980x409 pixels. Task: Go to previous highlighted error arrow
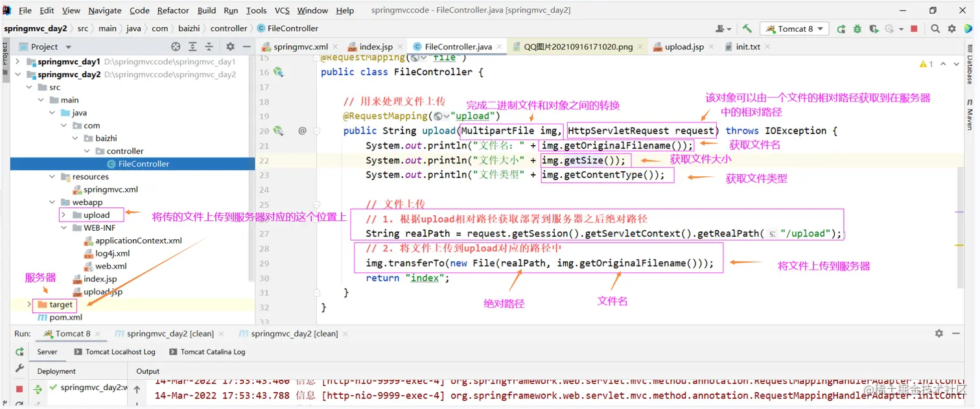pyautogui.click(x=943, y=64)
